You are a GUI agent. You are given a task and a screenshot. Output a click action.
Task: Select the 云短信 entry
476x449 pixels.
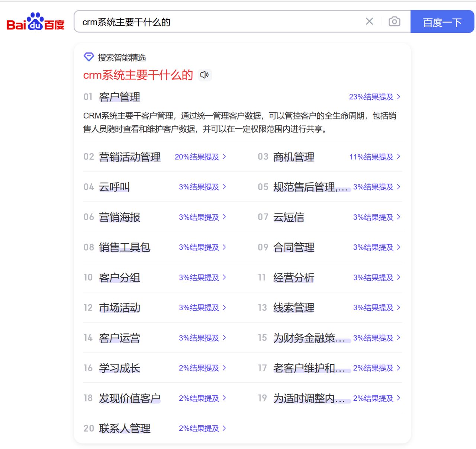pyautogui.click(x=288, y=217)
